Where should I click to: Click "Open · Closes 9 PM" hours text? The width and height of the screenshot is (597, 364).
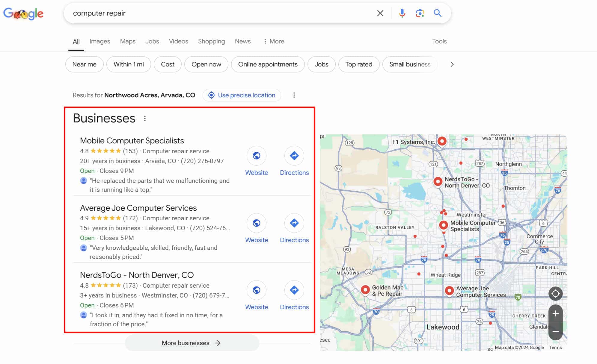(107, 171)
